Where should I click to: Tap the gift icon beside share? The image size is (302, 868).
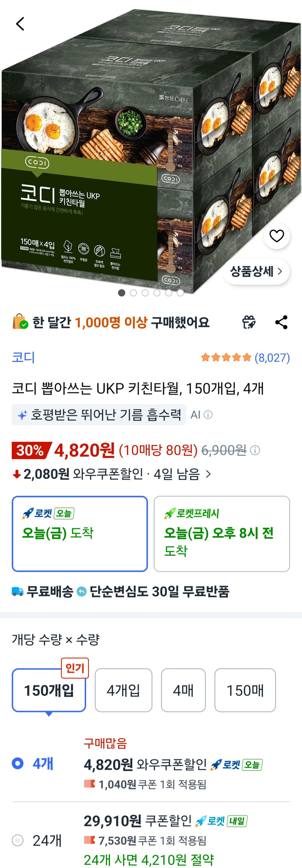(x=249, y=323)
